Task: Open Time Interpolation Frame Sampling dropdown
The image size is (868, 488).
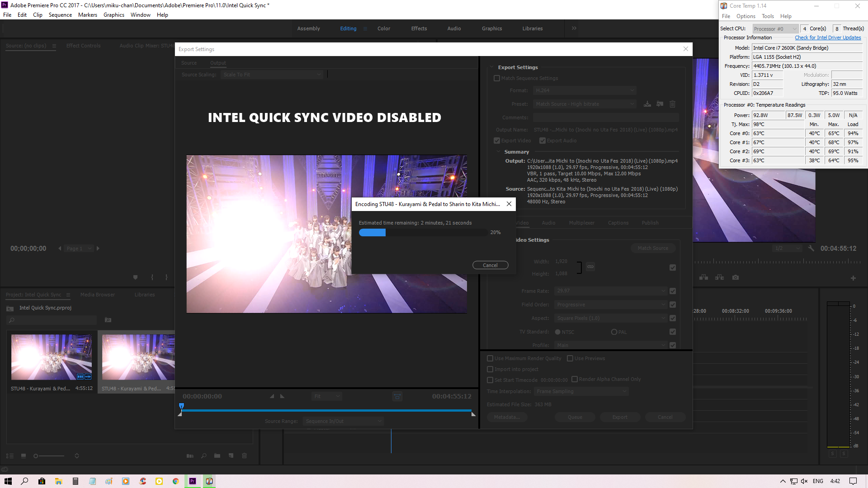Action: [581, 391]
